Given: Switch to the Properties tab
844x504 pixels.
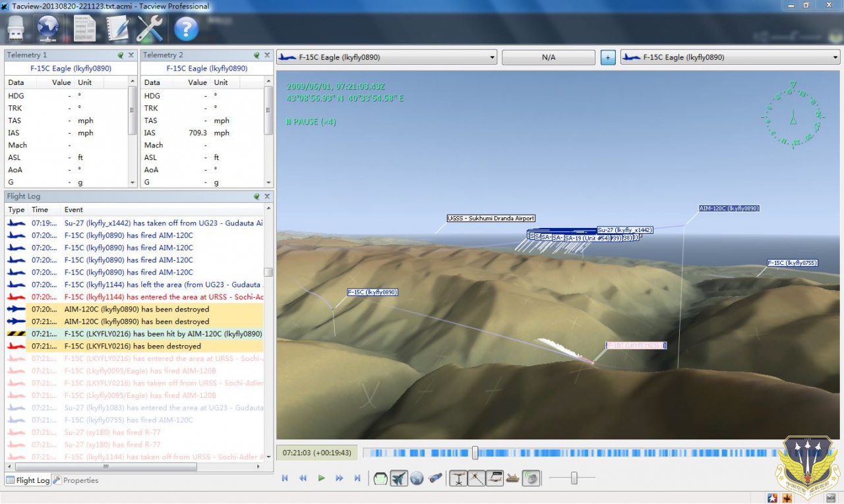Looking at the screenshot, I should [x=76, y=480].
